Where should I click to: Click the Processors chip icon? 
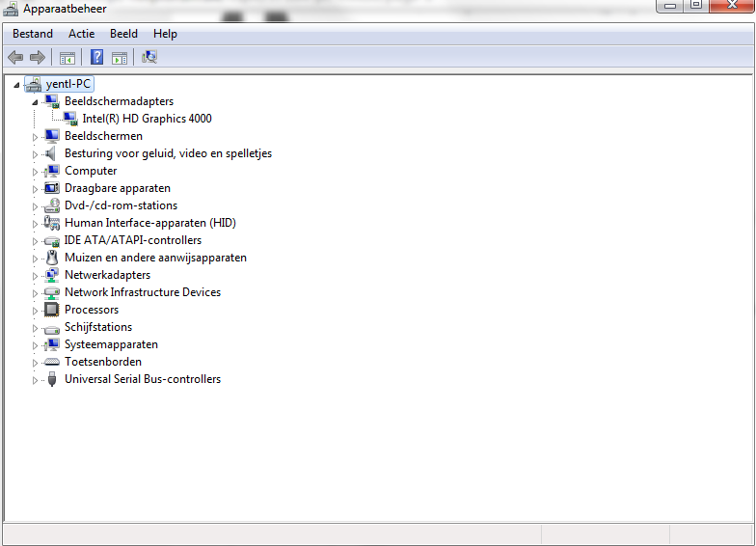click(52, 310)
